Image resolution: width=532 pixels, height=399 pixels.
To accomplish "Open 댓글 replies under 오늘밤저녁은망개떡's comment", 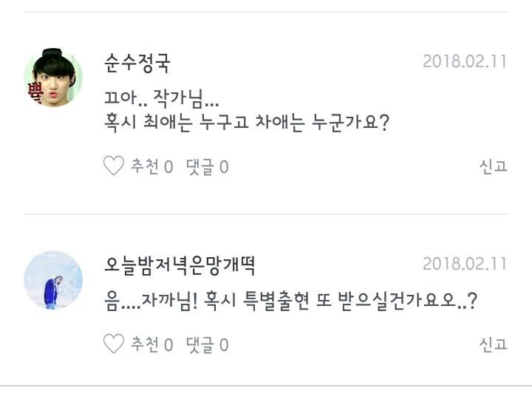I will click(x=207, y=345).
